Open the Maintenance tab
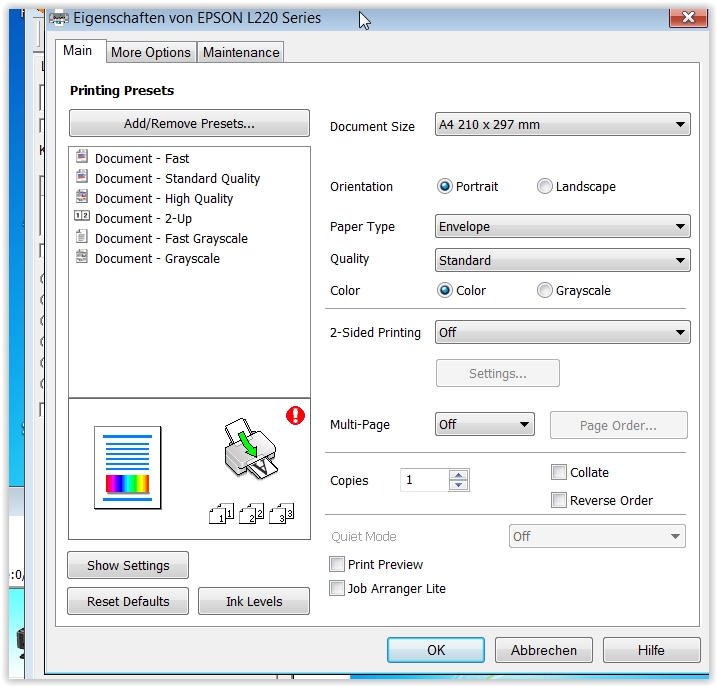Viewport: 717px width, 687px height. tap(241, 52)
